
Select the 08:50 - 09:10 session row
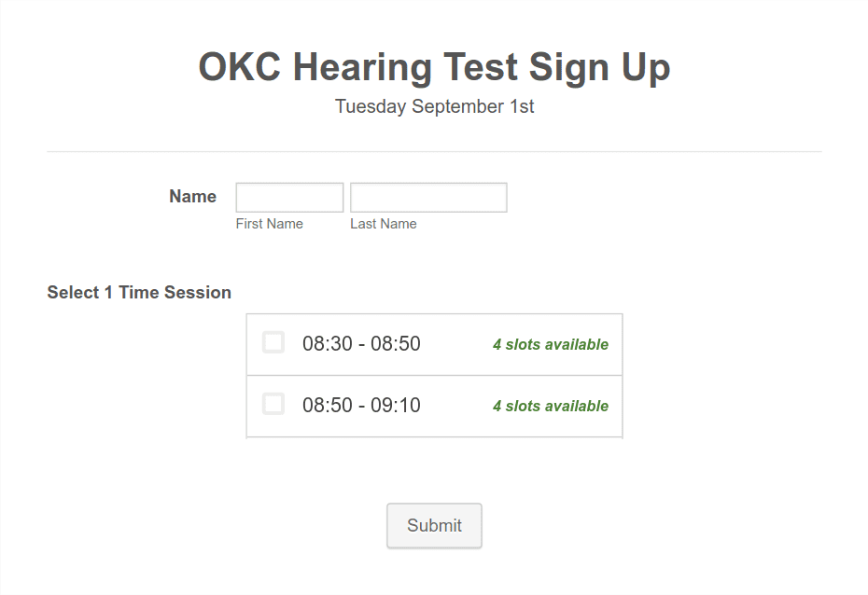(x=434, y=406)
